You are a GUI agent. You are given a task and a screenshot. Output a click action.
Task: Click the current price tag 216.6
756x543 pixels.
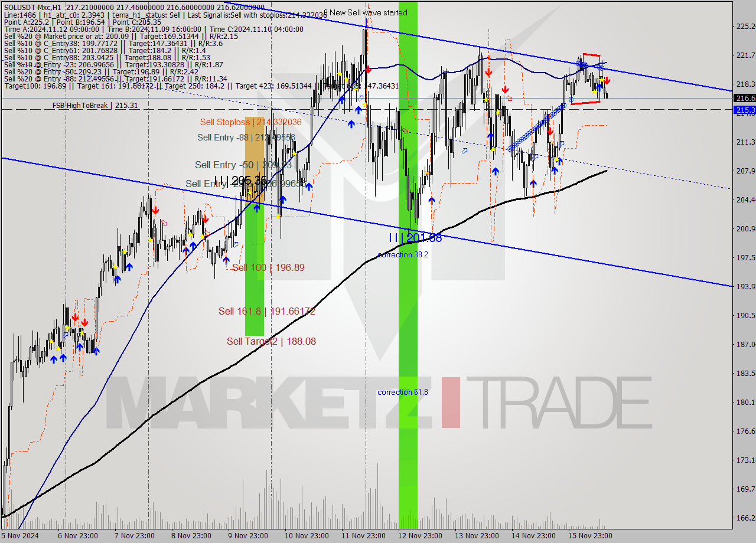coord(744,98)
